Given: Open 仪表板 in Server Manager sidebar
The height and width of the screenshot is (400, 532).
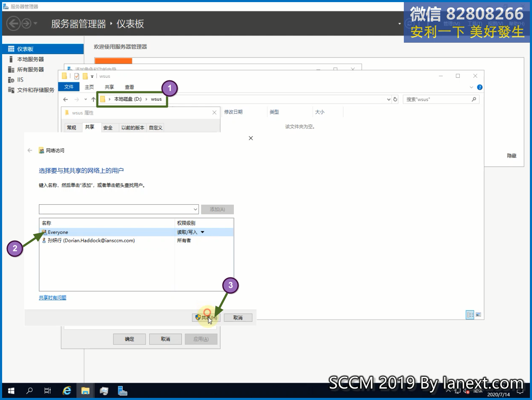Looking at the screenshot, I should tap(43, 49).
